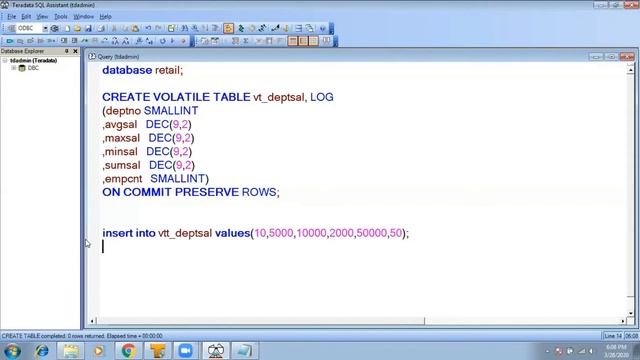Viewport: 640px width, 360px height.
Task: Undo the last edit in toolbar
Action: click(x=148, y=29)
